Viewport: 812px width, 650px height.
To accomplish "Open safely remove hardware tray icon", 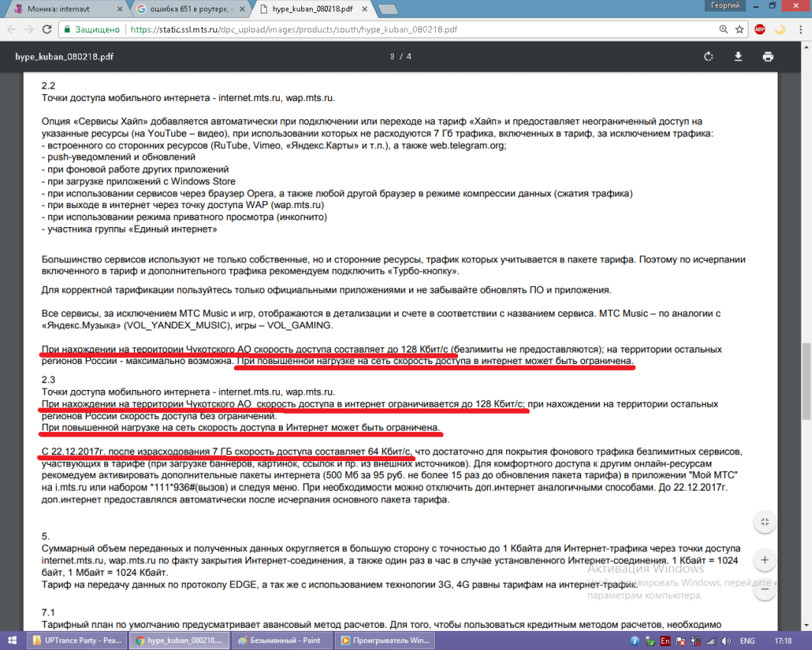I will pyautogui.click(x=649, y=641).
